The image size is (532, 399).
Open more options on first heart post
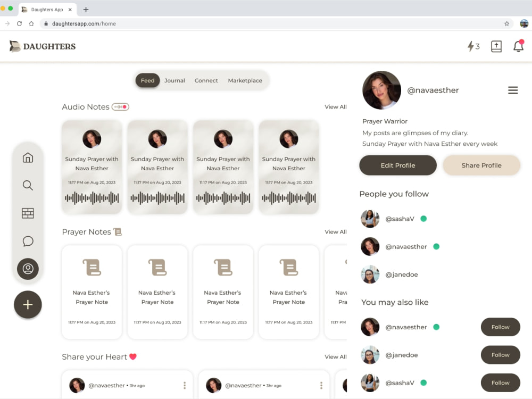coord(185,385)
